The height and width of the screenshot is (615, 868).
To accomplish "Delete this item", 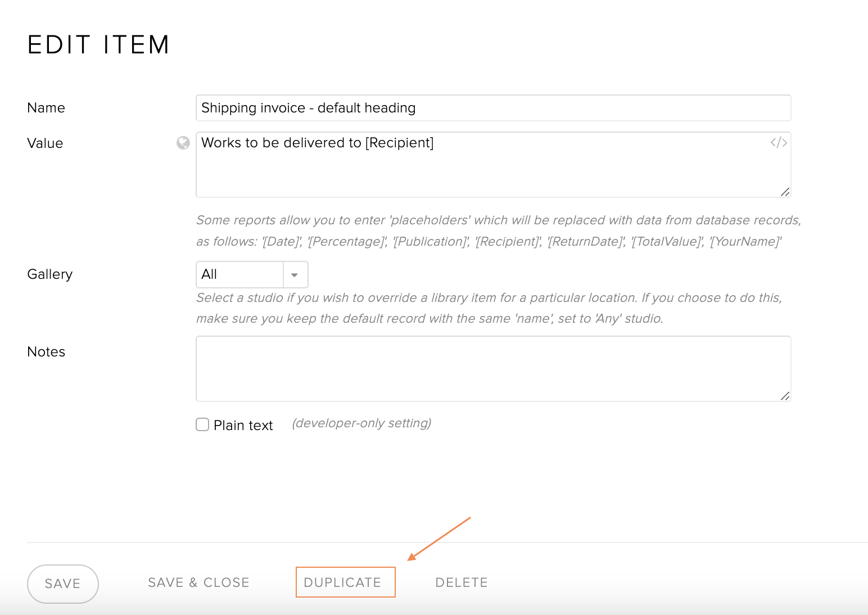I will 462,582.
